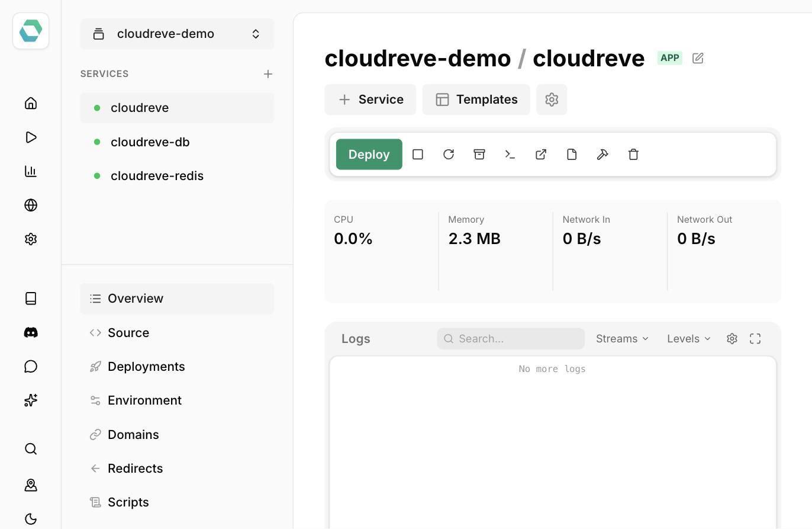
Task: Open the bar chart monitoring icon
Action: (31, 171)
